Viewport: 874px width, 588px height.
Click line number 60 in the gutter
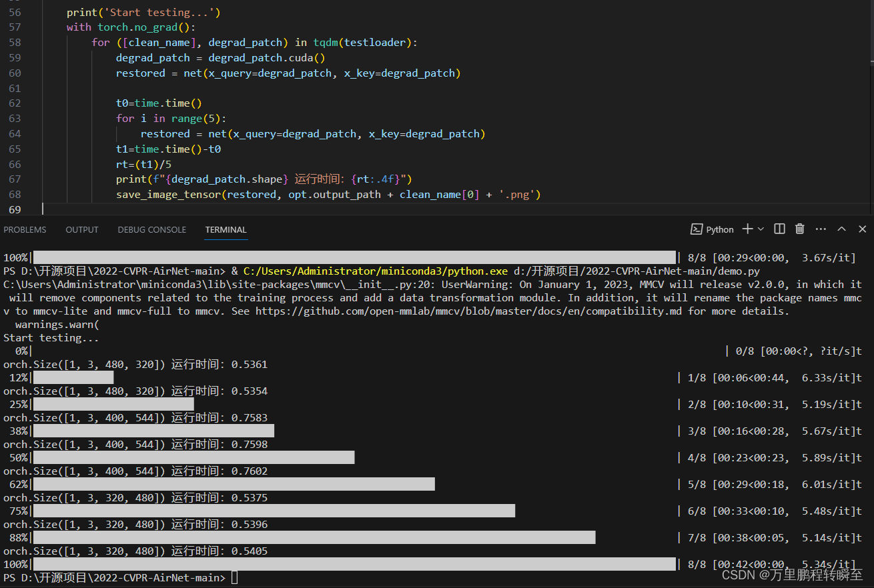tap(14, 73)
